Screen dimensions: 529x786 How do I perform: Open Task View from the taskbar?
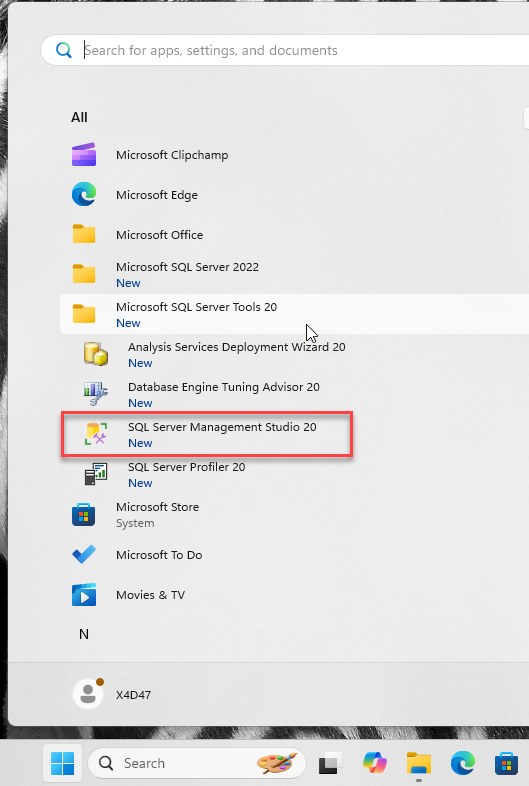click(330, 763)
